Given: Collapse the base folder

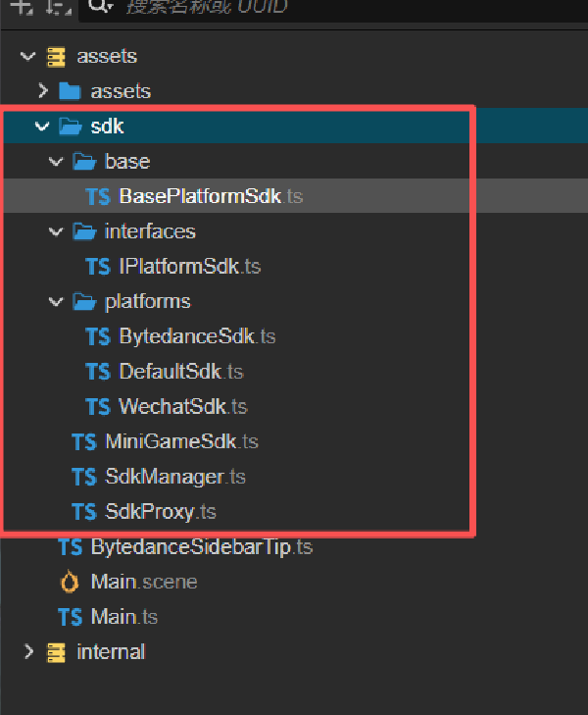Looking at the screenshot, I should coord(56,162).
